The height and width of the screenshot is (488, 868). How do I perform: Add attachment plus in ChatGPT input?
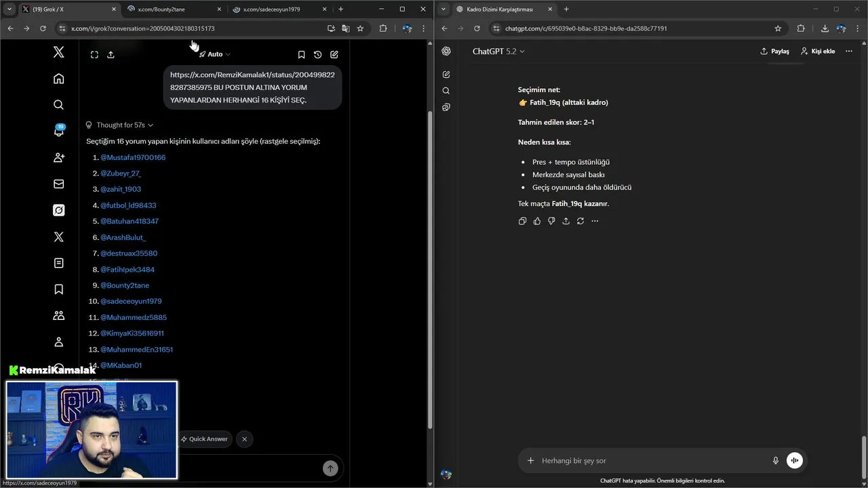tap(531, 461)
